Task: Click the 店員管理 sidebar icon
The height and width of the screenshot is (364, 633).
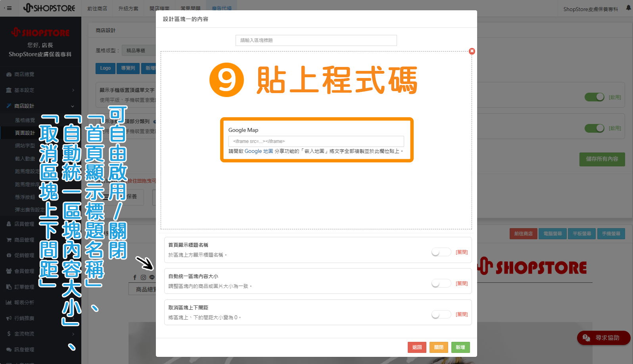Action: (9, 224)
